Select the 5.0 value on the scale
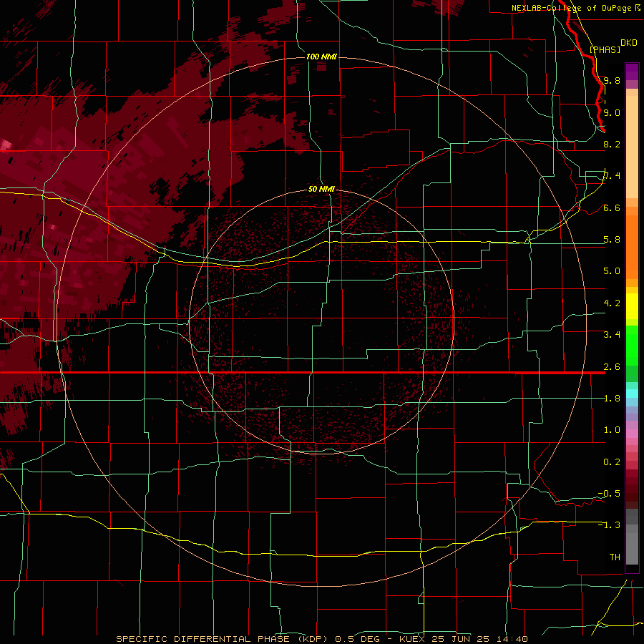Screen dimensions: 644x644 point(612,271)
